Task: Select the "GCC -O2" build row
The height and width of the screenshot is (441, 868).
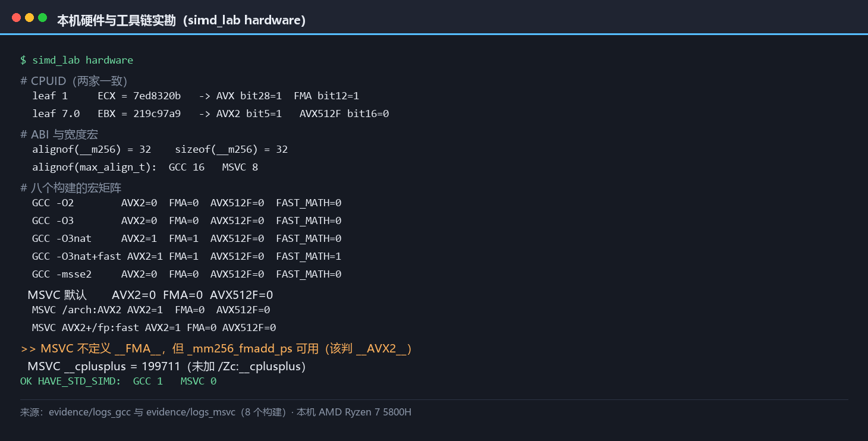Action: tap(187, 203)
